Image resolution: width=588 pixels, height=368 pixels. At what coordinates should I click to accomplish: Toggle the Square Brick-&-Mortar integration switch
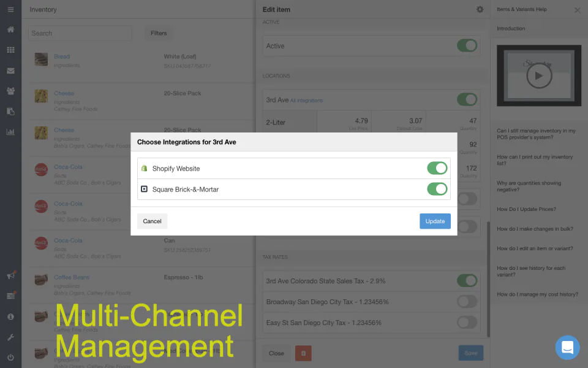[437, 189]
